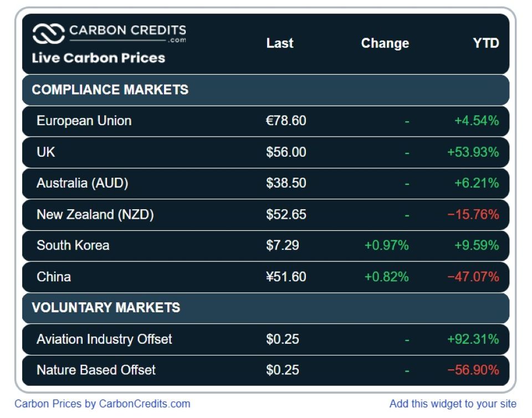532x418 pixels.
Task: Click the €78.60 European Union price
Action: (286, 121)
